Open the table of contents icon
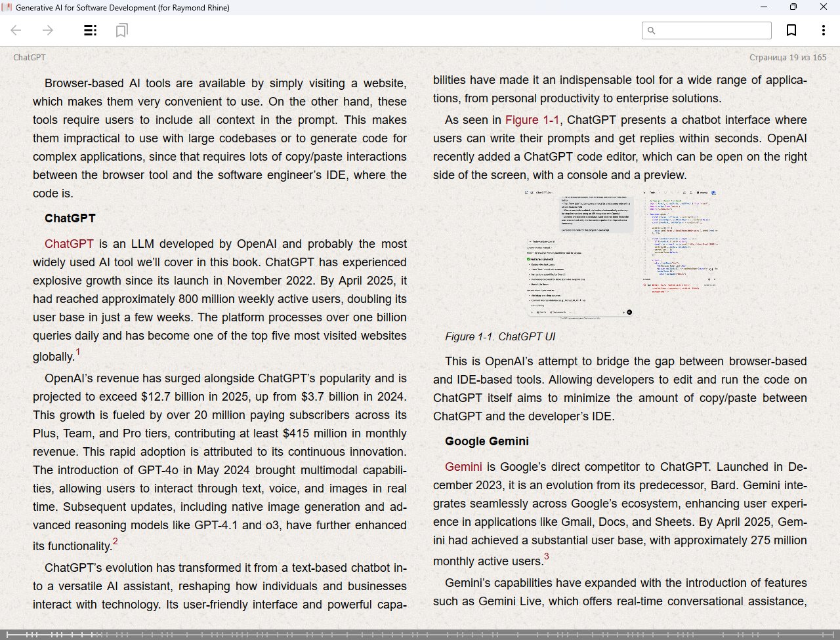Screen dimensions: 840x640 point(91,30)
